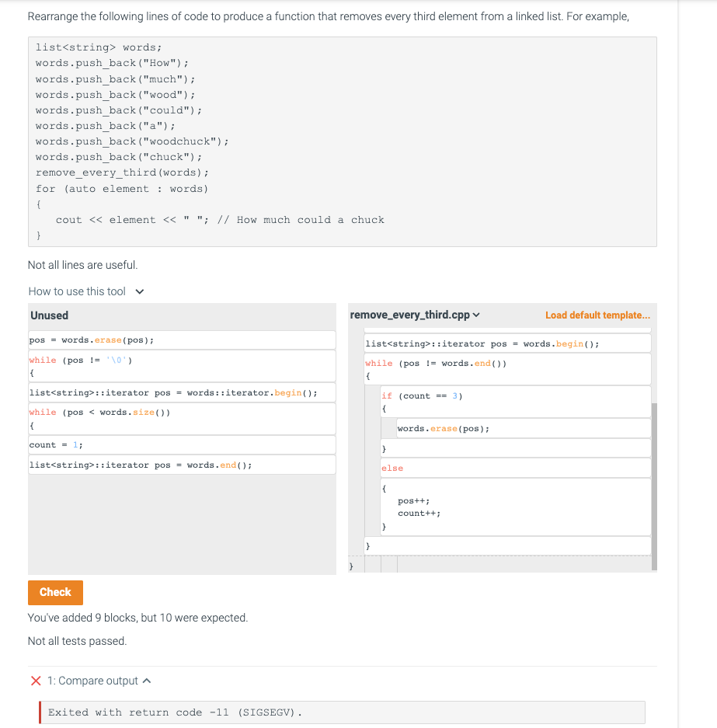Select the words.erase(pos); block in solution

524,429
